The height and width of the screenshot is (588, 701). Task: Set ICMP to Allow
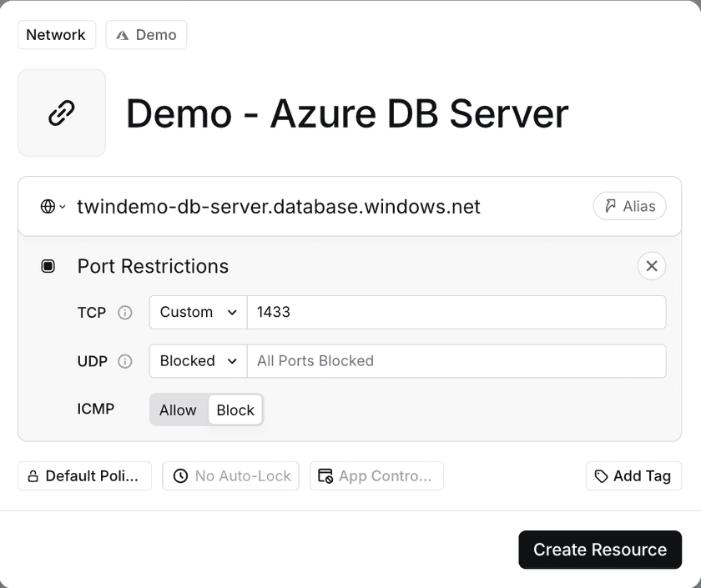point(178,410)
